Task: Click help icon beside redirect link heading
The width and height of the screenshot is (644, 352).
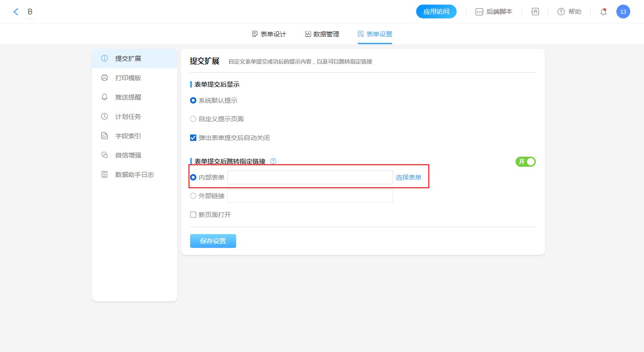Action: (x=273, y=161)
